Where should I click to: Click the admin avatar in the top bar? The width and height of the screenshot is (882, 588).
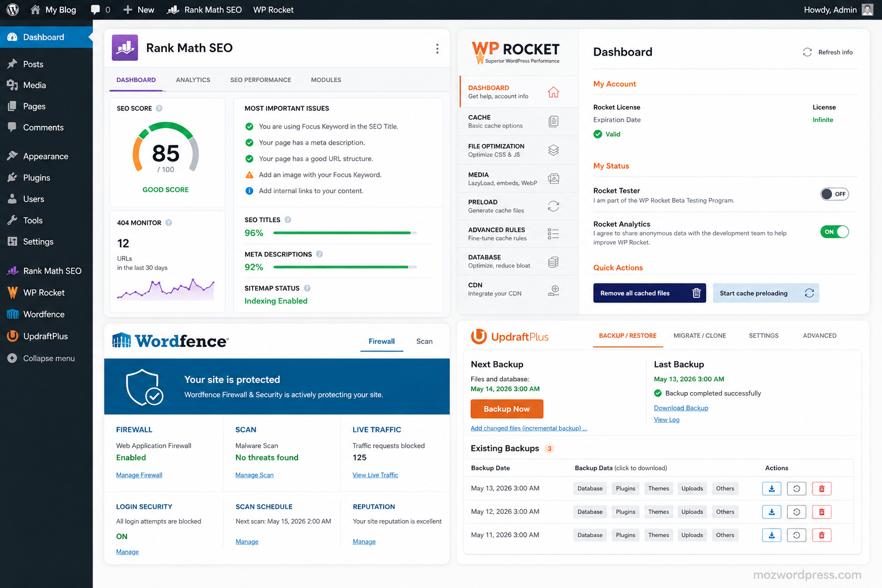tap(867, 10)
